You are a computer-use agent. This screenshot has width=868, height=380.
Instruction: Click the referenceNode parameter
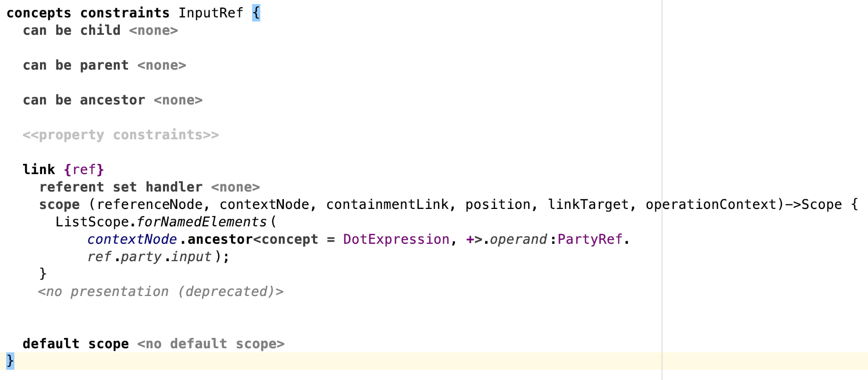coord(149,205)
